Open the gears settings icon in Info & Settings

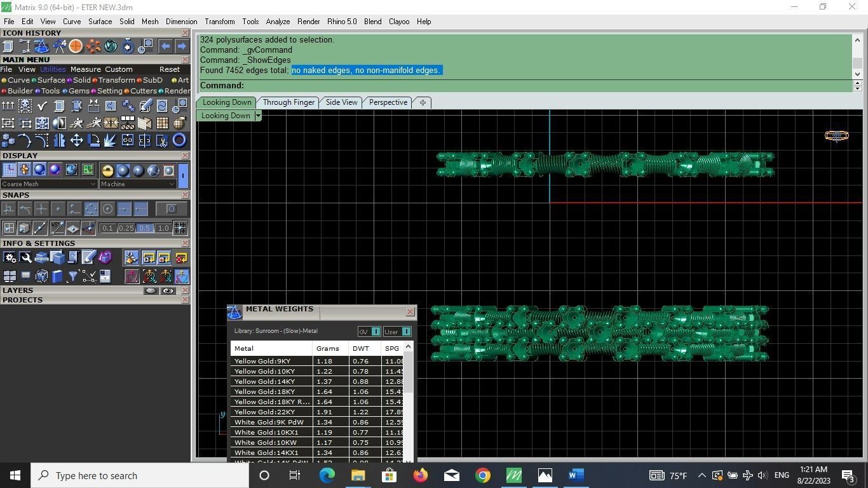point(10,257)
